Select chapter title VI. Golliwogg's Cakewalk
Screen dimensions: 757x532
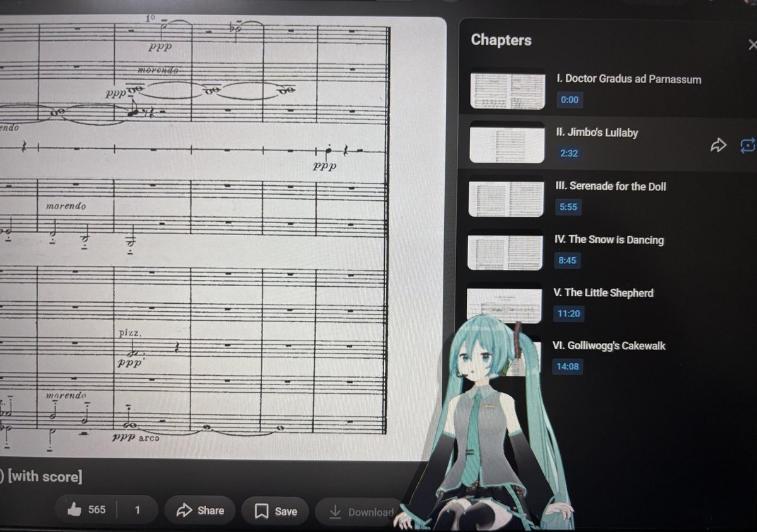609,345
